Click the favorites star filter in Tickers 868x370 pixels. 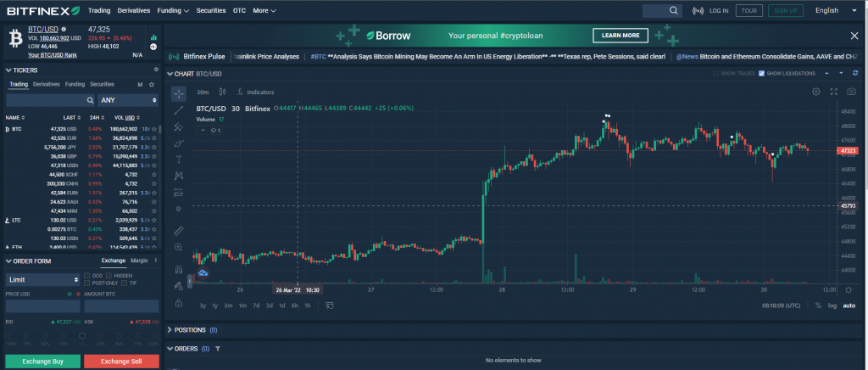tap(152, 85)
